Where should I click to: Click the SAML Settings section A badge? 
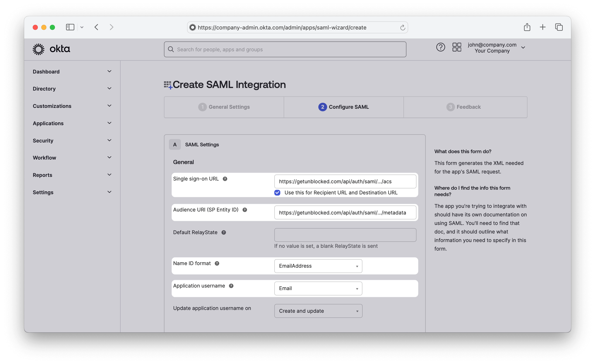pos(175,144)
